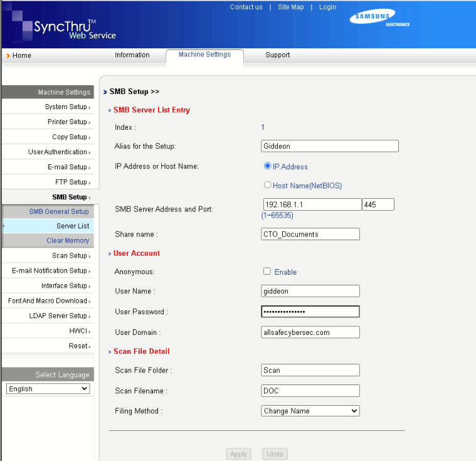Viewport: 476px width, 461px height.
Task: Expand the LDAP Server Setup menu
Action: point(60,316)
